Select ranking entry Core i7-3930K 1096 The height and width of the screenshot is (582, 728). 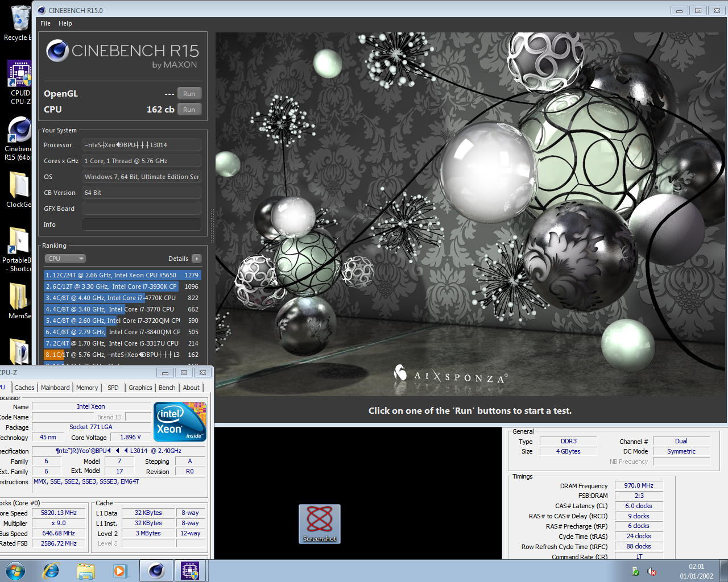tap(122, 286)
